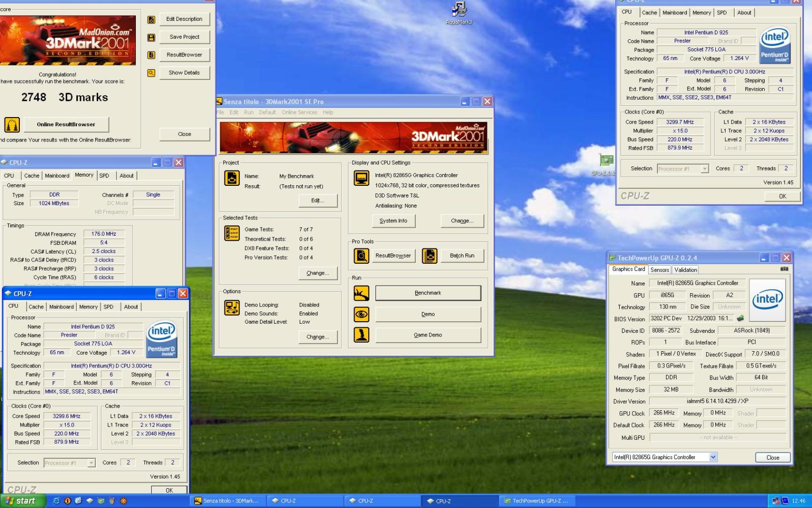Click the Selected Tests checklist icon
The image size is (812, 508).
click(232, 233)
